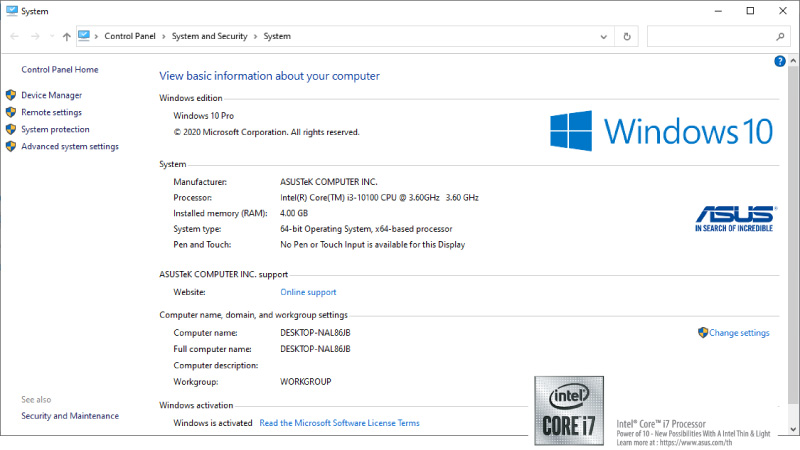Image resolution: width=800 pixels, height=450 pixels.
Task: Open Advanced system settings
Action: pyautogui.click(x=69, y=146)
